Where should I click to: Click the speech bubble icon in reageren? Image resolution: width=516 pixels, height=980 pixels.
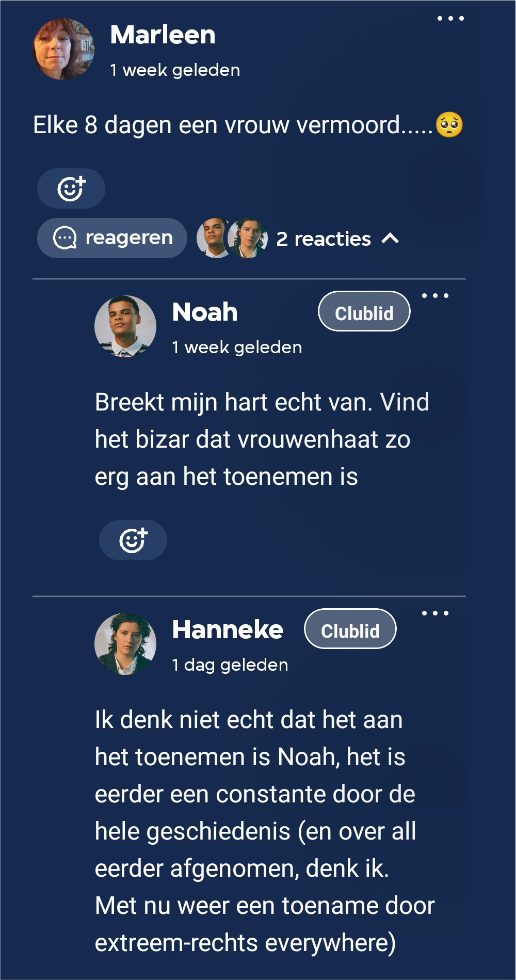pyautogui.click(x=65, y=238)
